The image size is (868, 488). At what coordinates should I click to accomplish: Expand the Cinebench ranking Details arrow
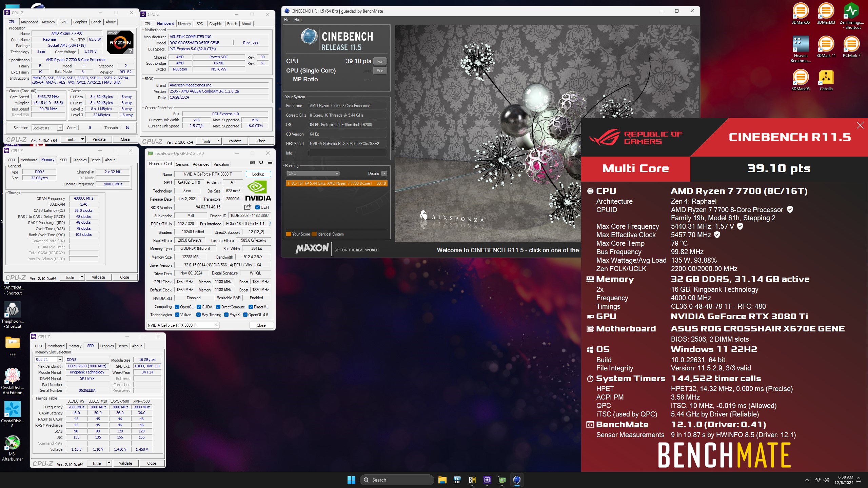384,174
